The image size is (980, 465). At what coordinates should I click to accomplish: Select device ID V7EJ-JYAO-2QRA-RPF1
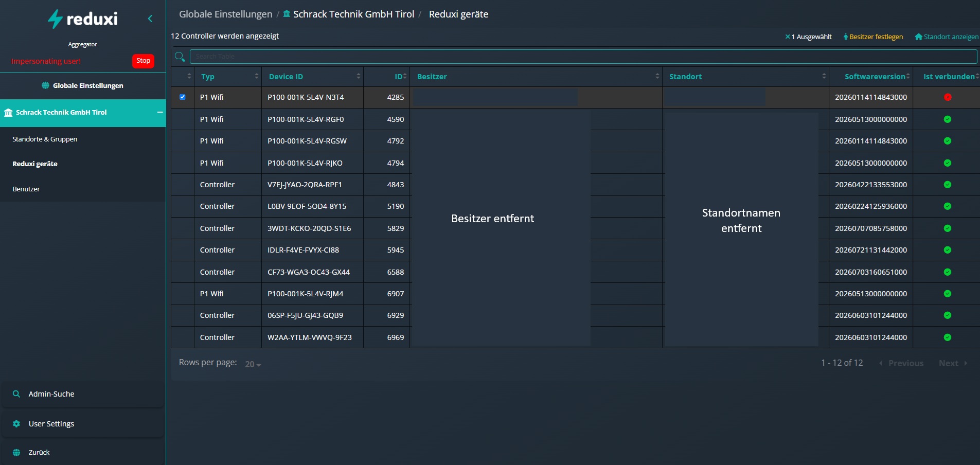click(305, 185)
